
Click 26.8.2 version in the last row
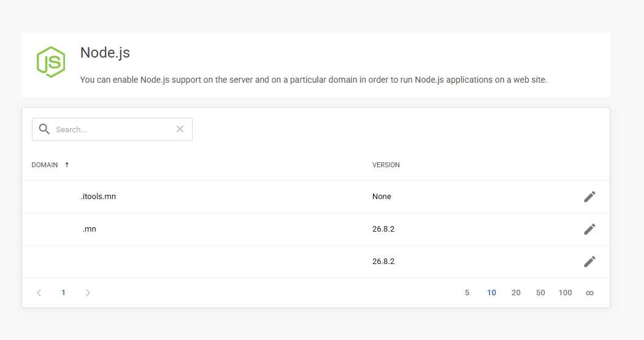383,261
